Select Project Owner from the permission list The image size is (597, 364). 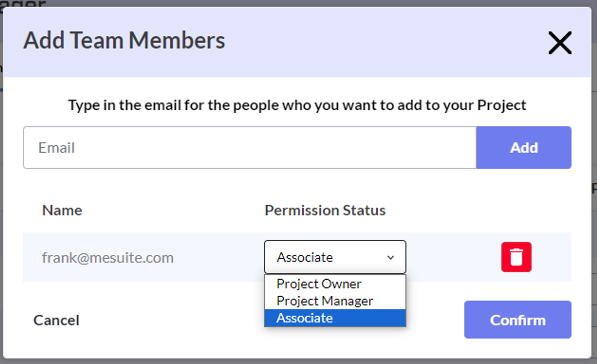click(x=319, y=284)
